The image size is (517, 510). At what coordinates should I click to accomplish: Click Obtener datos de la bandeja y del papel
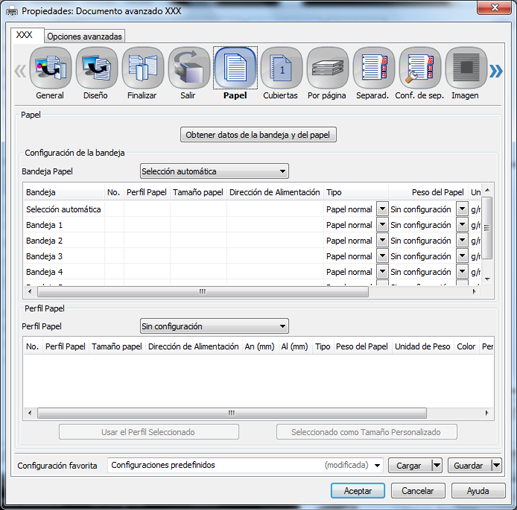258,135
